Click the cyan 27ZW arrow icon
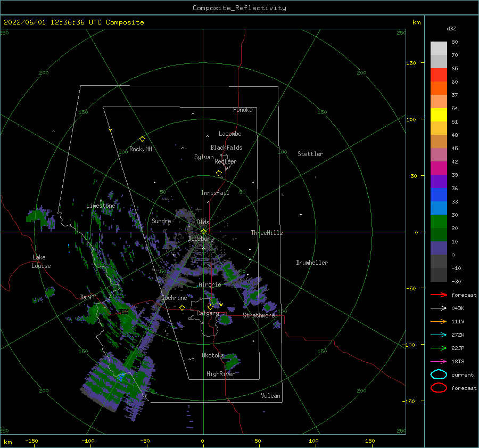479x448 pixels. coord(439,335)
